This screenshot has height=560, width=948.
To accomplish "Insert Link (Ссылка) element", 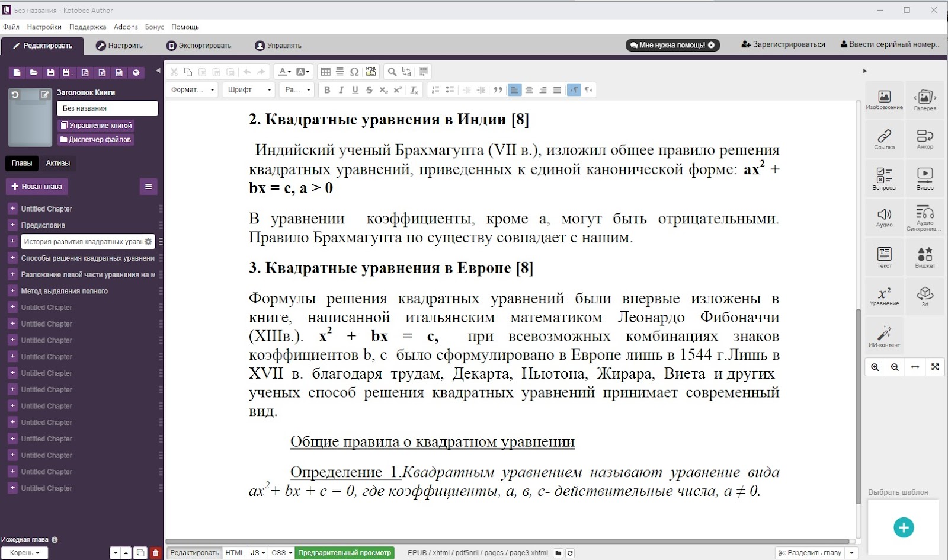I will coord(884,139).
